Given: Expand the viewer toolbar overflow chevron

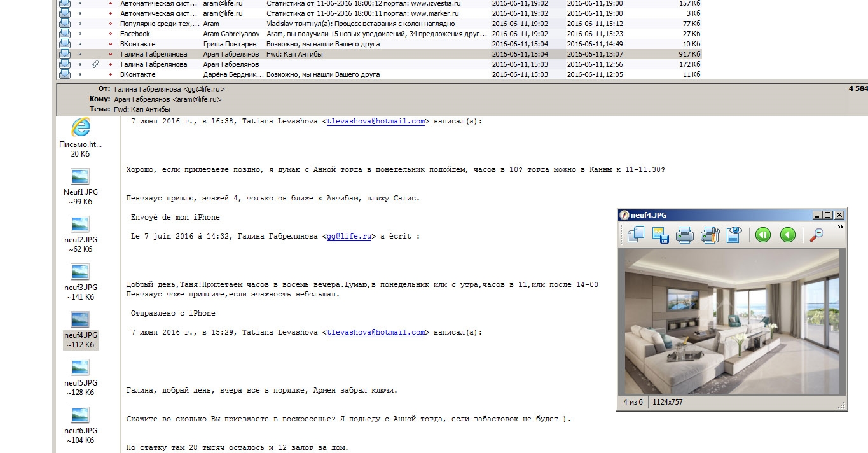Looking at the screenshot, I should [840, 226].
